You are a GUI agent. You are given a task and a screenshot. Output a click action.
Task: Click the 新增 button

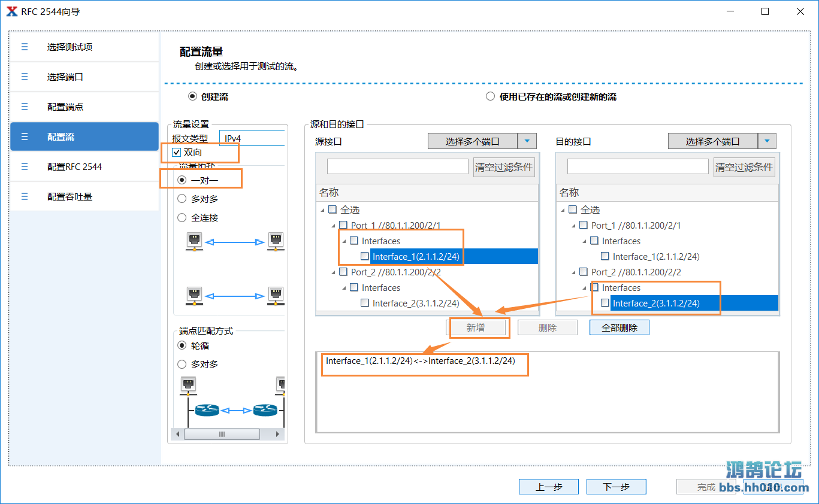click(476, 327)
